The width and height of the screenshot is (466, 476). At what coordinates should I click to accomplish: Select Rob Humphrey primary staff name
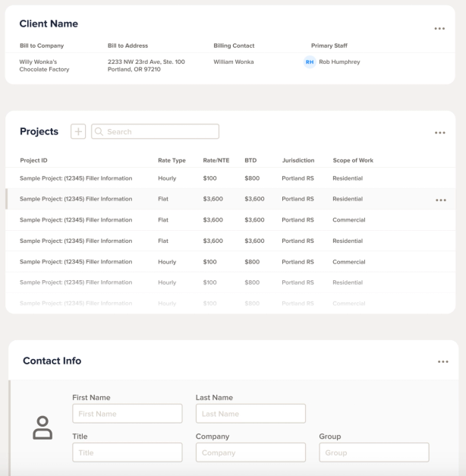[x=339, y=62]
